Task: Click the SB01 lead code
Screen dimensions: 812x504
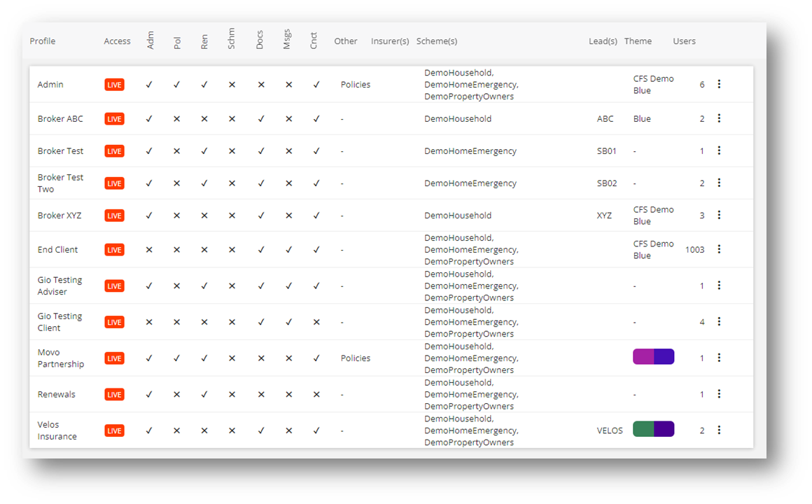Action: pos(606,150)
